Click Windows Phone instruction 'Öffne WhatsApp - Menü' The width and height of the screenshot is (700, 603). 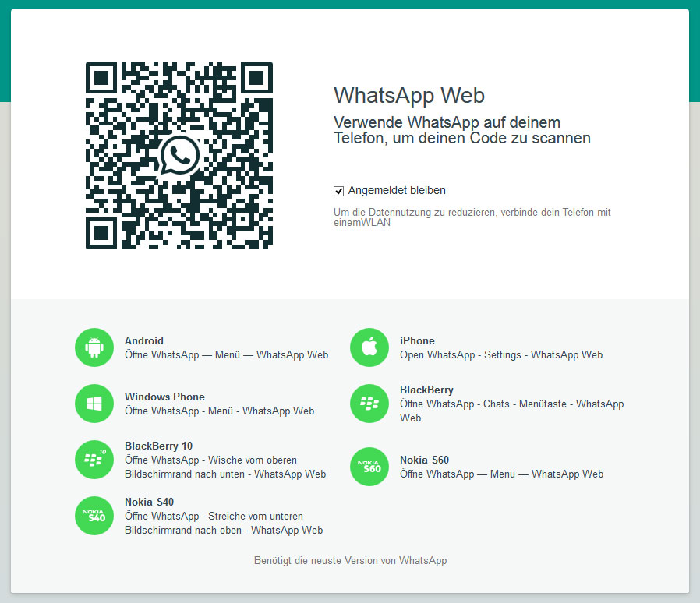click(x=219, y=411)
